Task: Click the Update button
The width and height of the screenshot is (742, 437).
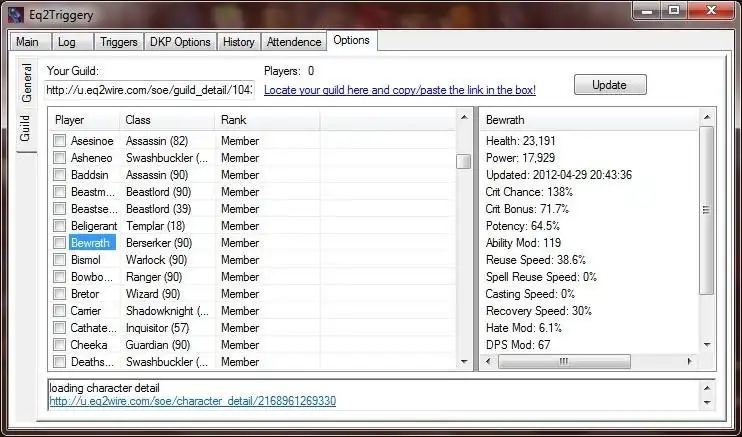Action: (x=610, y=85)
